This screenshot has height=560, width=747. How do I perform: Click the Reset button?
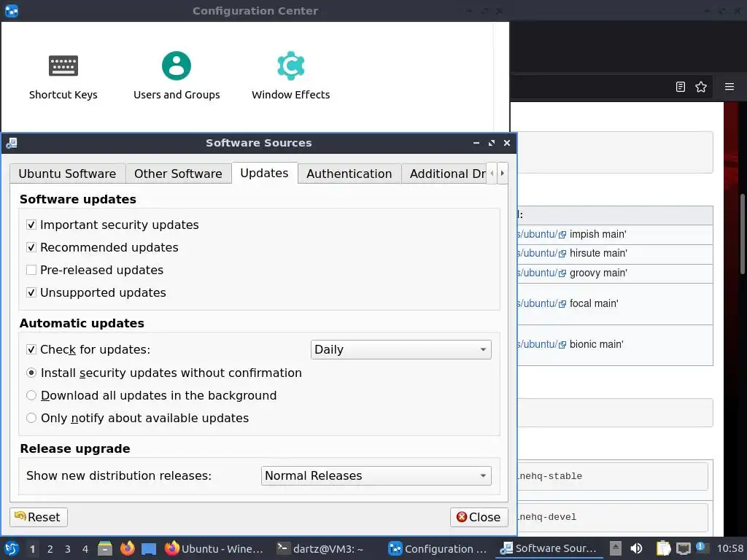(x=39, y=517)
